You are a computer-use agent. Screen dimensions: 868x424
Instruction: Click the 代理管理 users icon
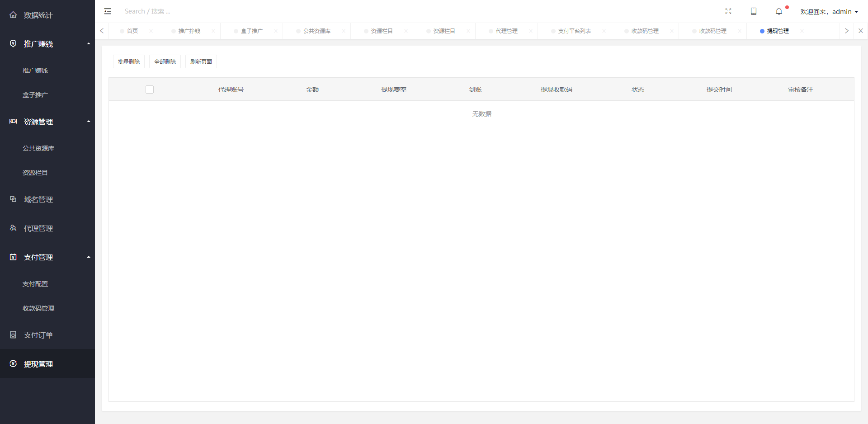point(13,228)
